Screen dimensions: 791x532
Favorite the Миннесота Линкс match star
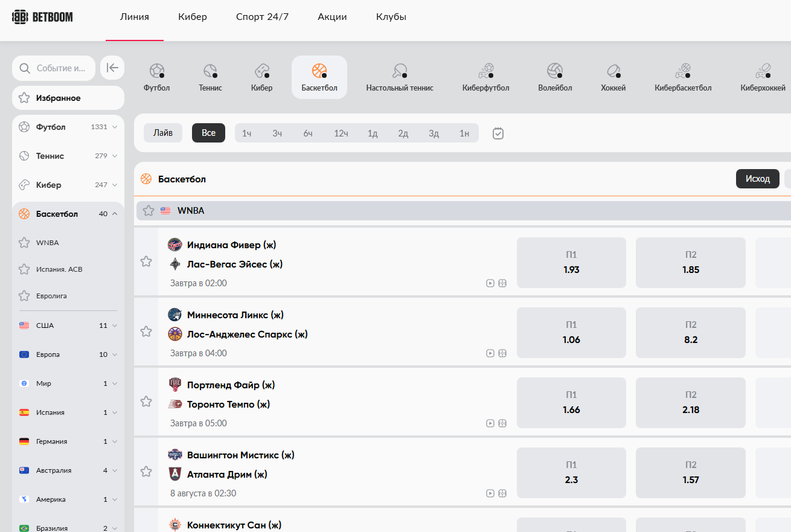coord(146,332)
